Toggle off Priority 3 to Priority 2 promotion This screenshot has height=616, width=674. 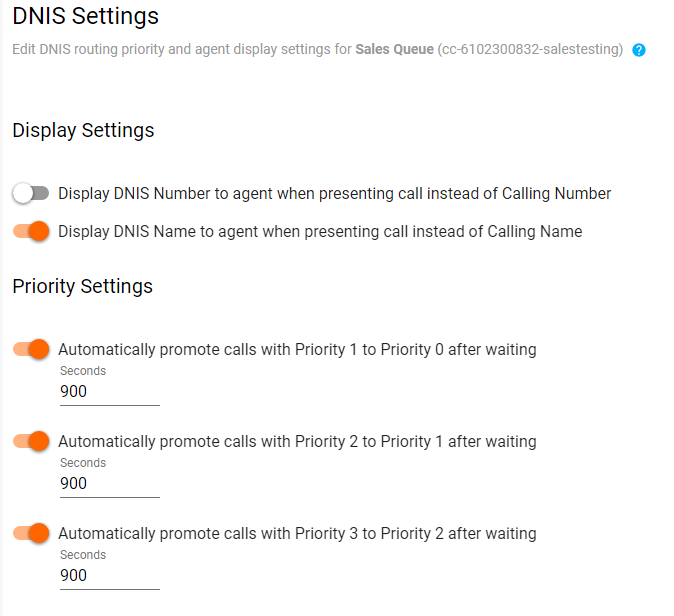(31, 533)
